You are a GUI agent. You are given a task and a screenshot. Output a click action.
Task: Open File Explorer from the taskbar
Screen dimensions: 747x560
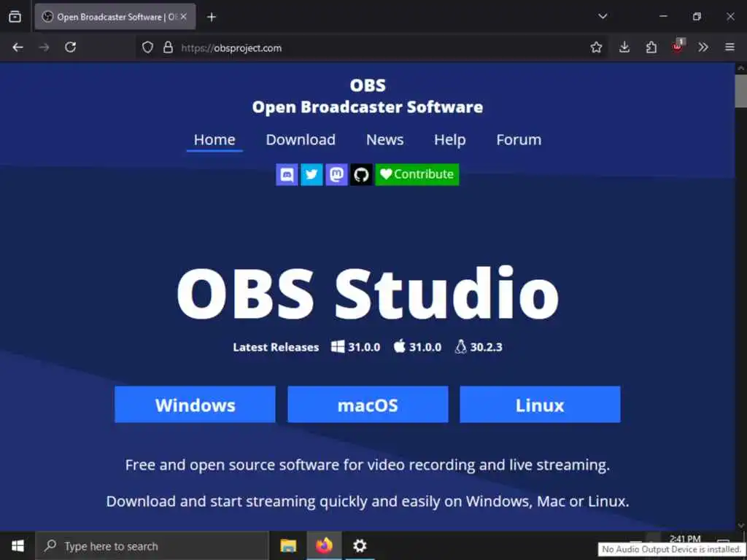click(288, 545)
